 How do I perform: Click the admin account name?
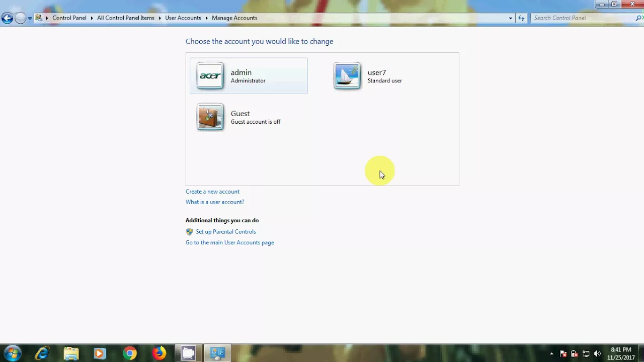coord(241,72)
